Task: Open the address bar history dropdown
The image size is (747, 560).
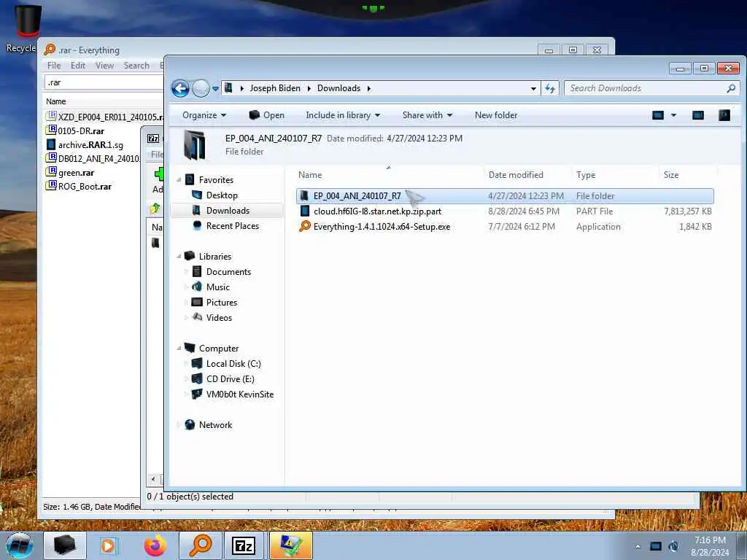Action: click(x=533, y=88)
